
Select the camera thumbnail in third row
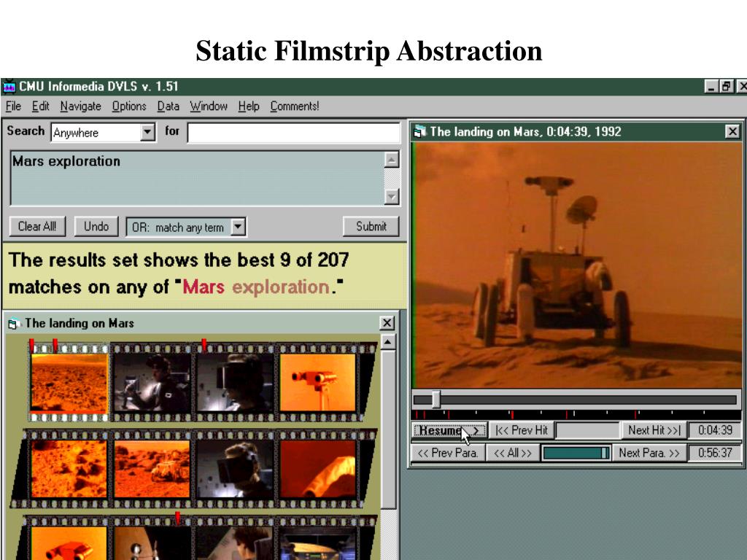(69, 543)
